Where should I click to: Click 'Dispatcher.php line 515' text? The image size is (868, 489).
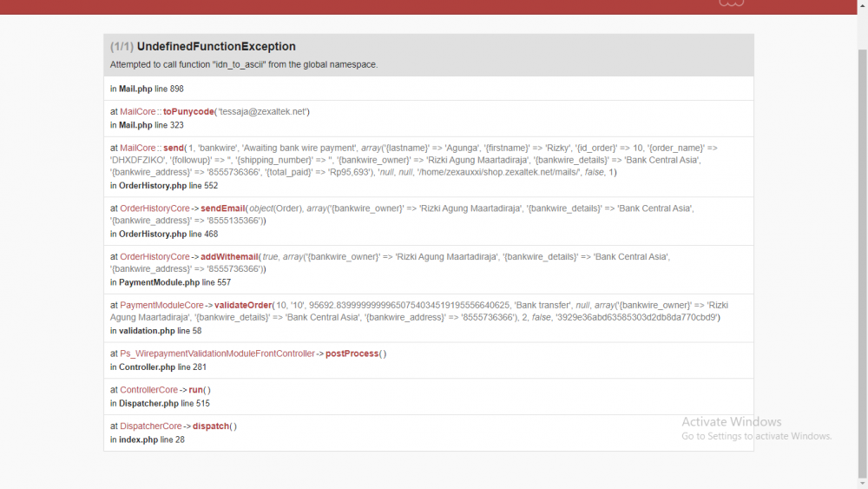(x=164, y=404)
